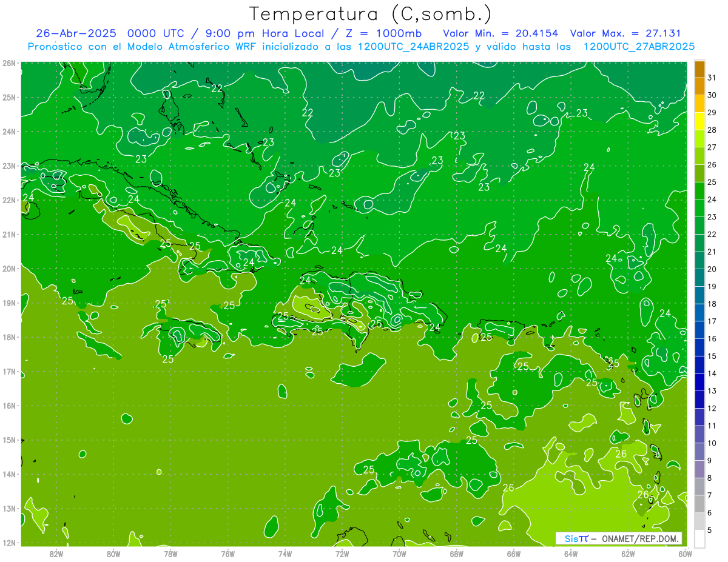Click the 'Temperatura (C,somb.)' chart title
The width and height of the screenshot is (728, 562).
371,14
